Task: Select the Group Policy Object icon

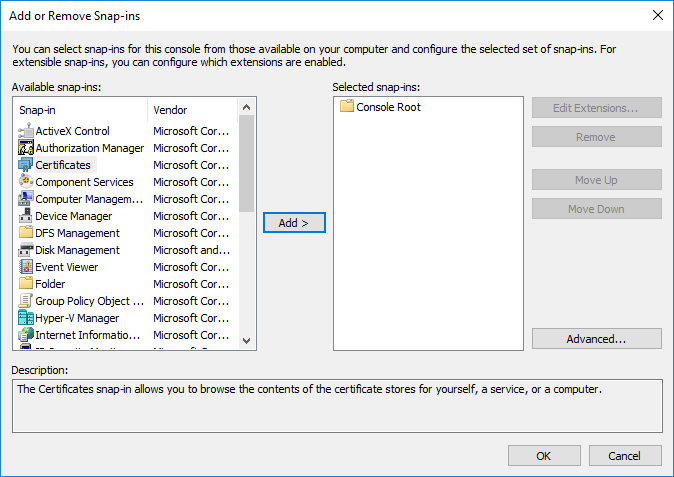Action: tap(26, 301)
